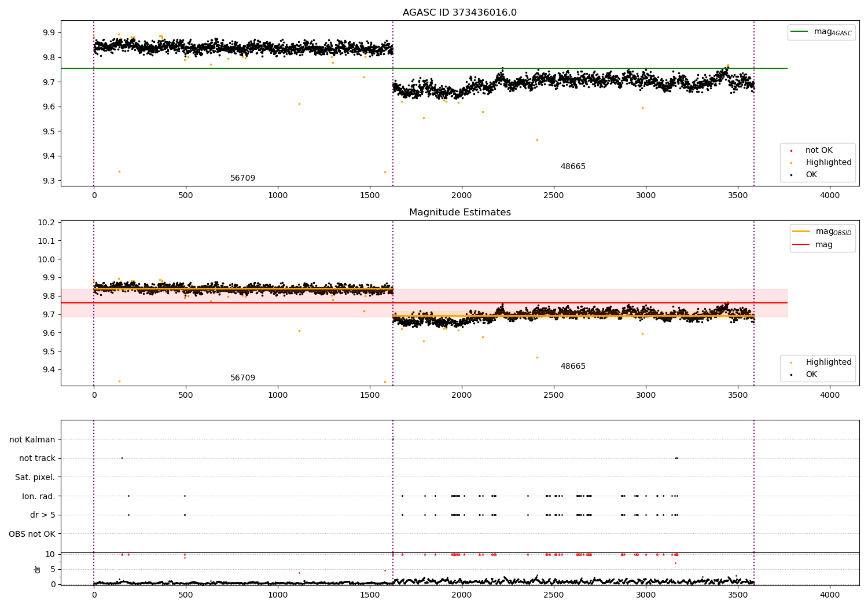The image size is (868, 608).
Task: Click the 9.3 tick on the top plot
Action: 49,181
